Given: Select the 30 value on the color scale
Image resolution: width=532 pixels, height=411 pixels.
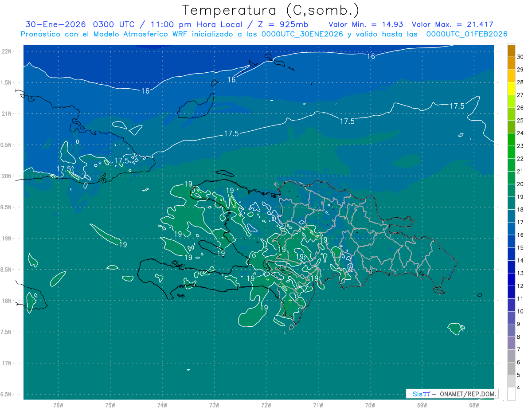Looking at the screenshot, I should (x=520, y=56).
